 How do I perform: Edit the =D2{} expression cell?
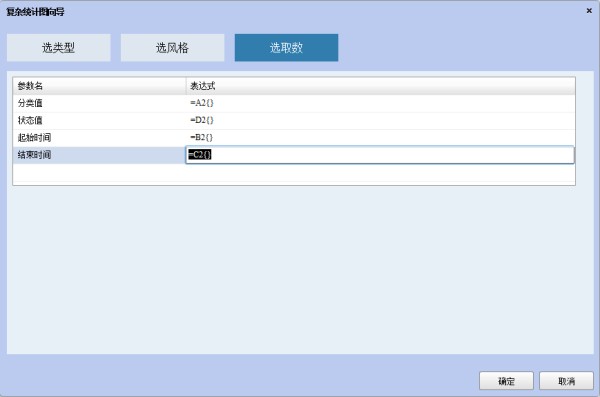[380, 120]
